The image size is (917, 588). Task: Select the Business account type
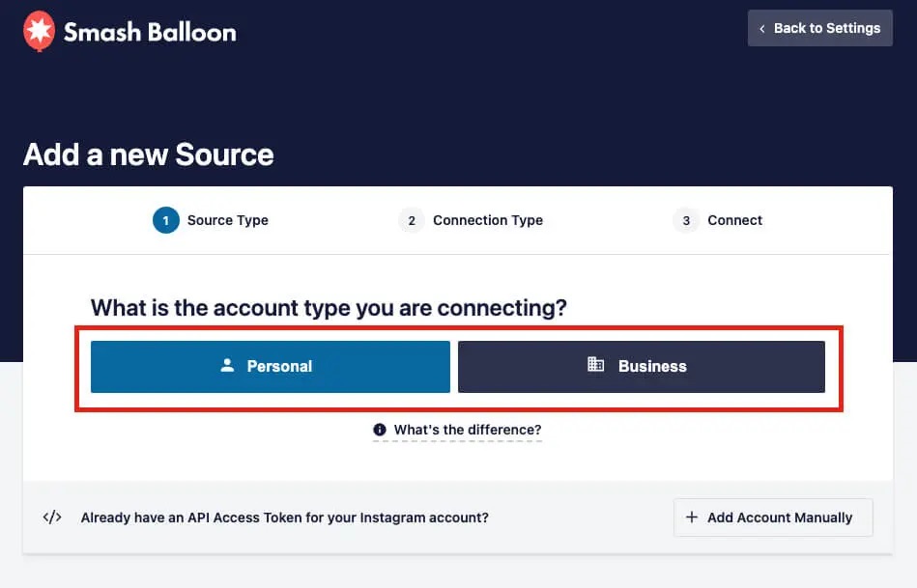tap(642, 367)
